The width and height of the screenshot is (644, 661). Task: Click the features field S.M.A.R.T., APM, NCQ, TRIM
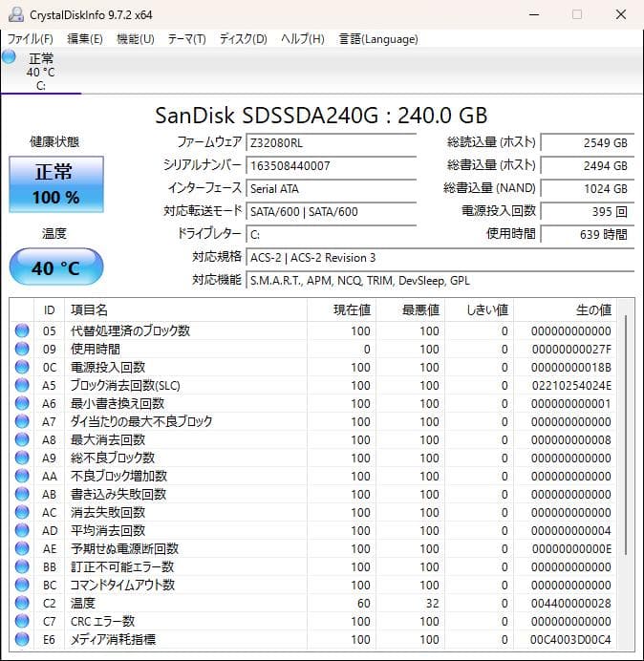coord(440,280)
